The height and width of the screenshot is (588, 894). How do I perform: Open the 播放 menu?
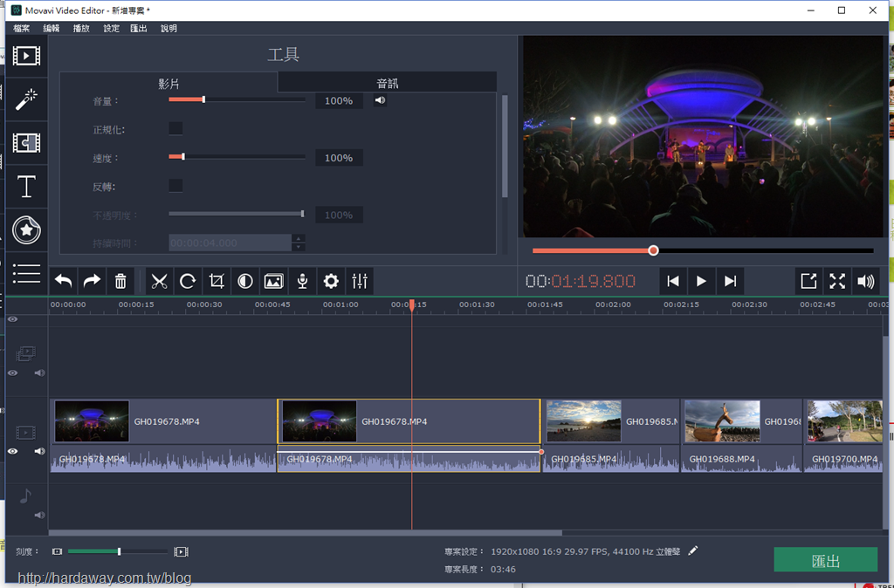click(x=81, y=29)
